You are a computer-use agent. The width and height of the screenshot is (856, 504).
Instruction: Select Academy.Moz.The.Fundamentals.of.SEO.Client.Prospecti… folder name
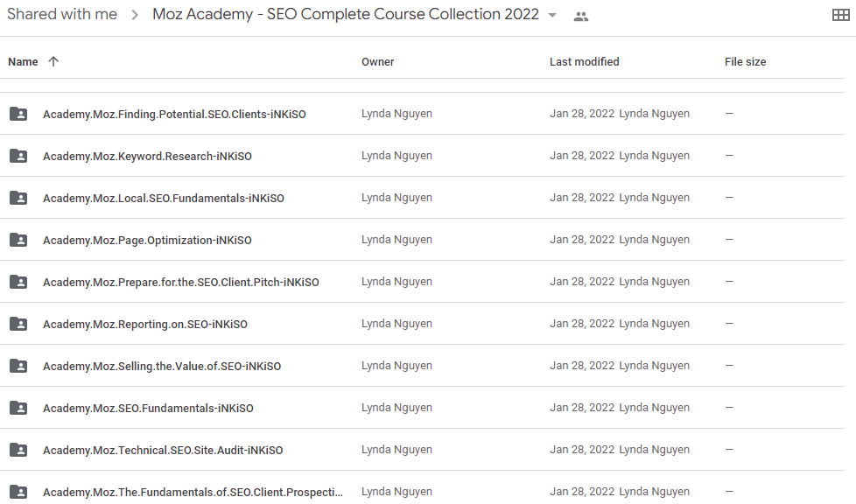pos(193,492)
